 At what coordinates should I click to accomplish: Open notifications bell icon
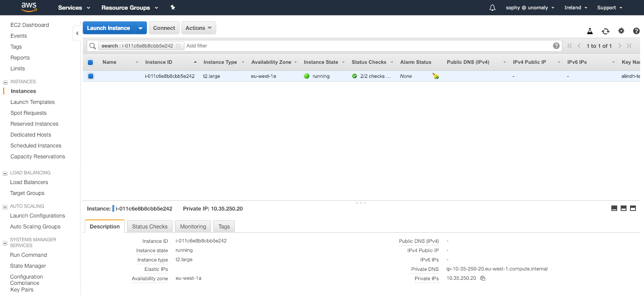(x=492, y=7)
